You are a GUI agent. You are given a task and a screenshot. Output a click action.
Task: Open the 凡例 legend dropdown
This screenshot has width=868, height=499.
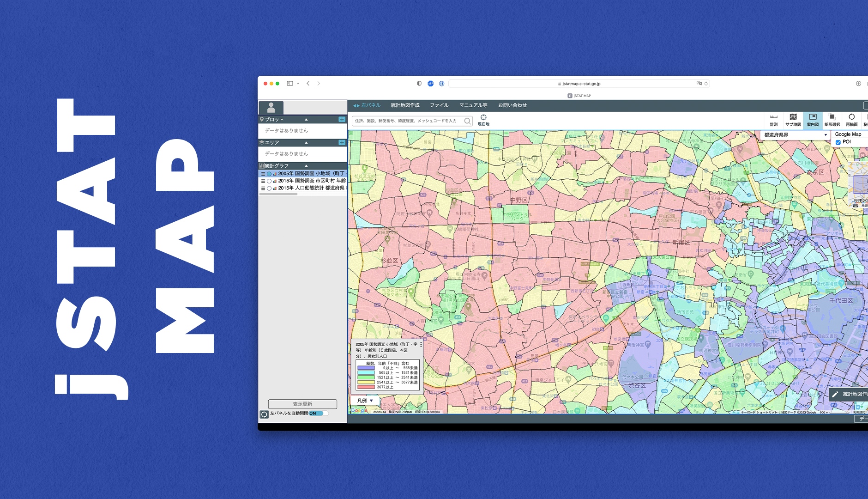click(x=365, y=401)
